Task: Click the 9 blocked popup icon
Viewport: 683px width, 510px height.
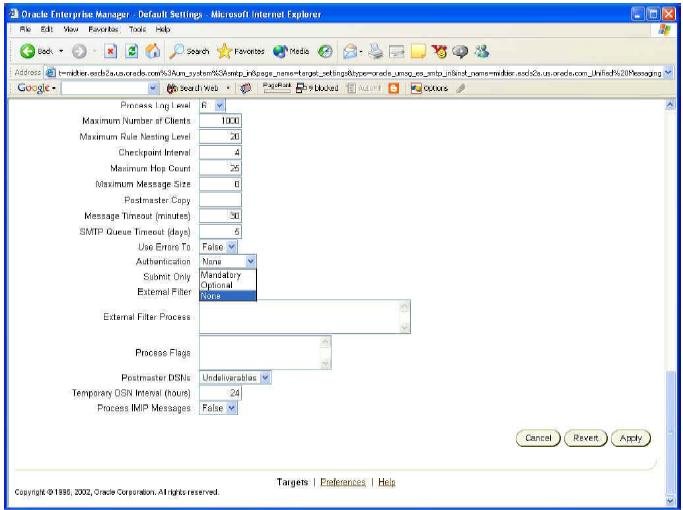Action: [317, 88]
